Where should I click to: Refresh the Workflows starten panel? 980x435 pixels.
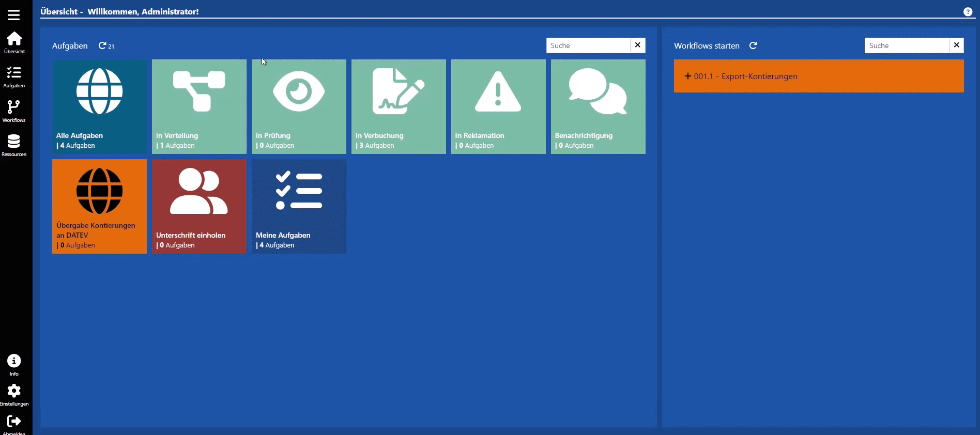(753, 45)
